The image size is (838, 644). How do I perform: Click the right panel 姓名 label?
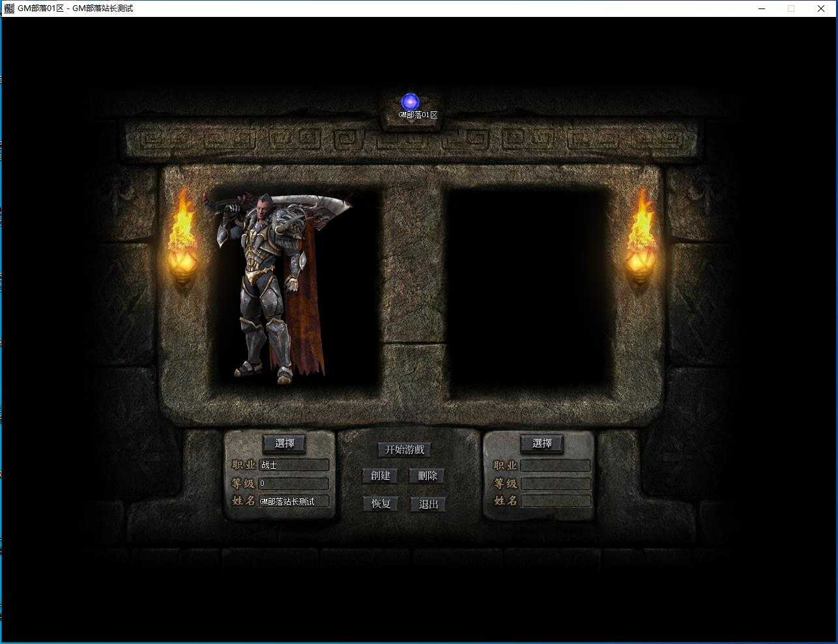pyautogui.click(x=506, y=501)
